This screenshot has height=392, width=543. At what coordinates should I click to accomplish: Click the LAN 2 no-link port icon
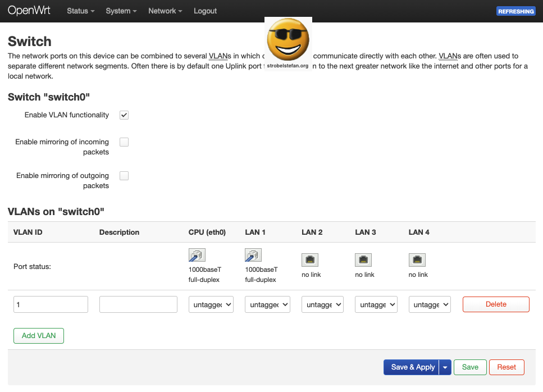click(x=310, y=259)
